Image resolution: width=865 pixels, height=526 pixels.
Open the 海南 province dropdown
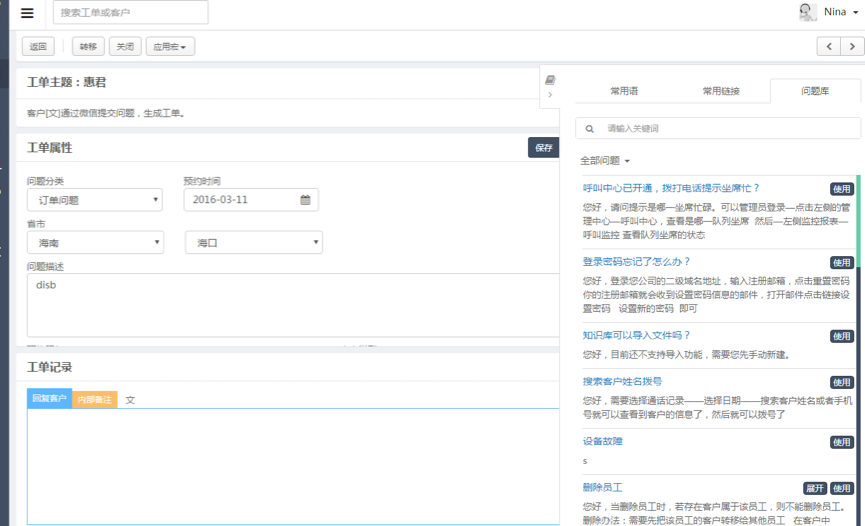pos(95,242)
